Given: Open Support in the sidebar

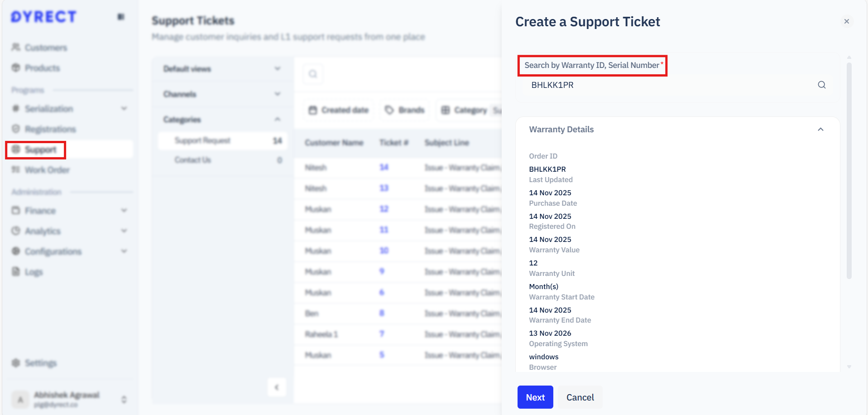Looking at the screenshot, I should click(x=40, y=150).
